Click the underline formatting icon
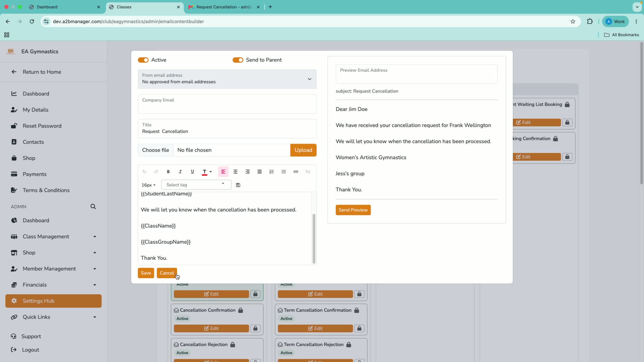This screenshot has width=644, height=362. click(x=192, y=172)
